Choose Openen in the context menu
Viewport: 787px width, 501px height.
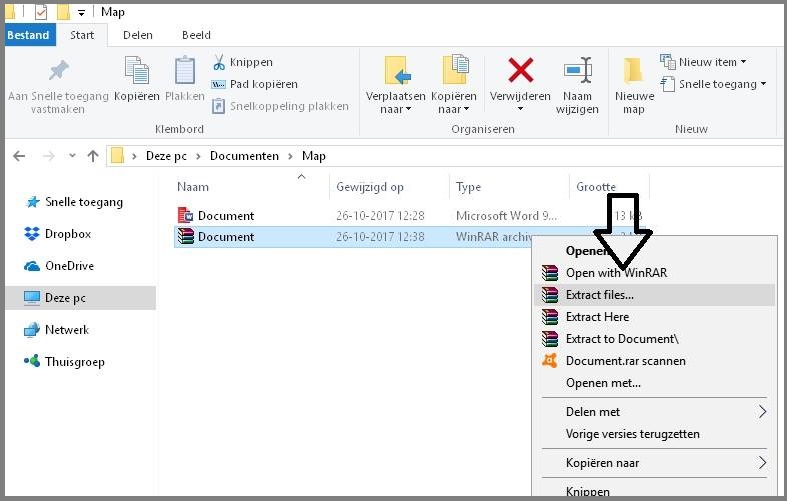pos(654,250)
